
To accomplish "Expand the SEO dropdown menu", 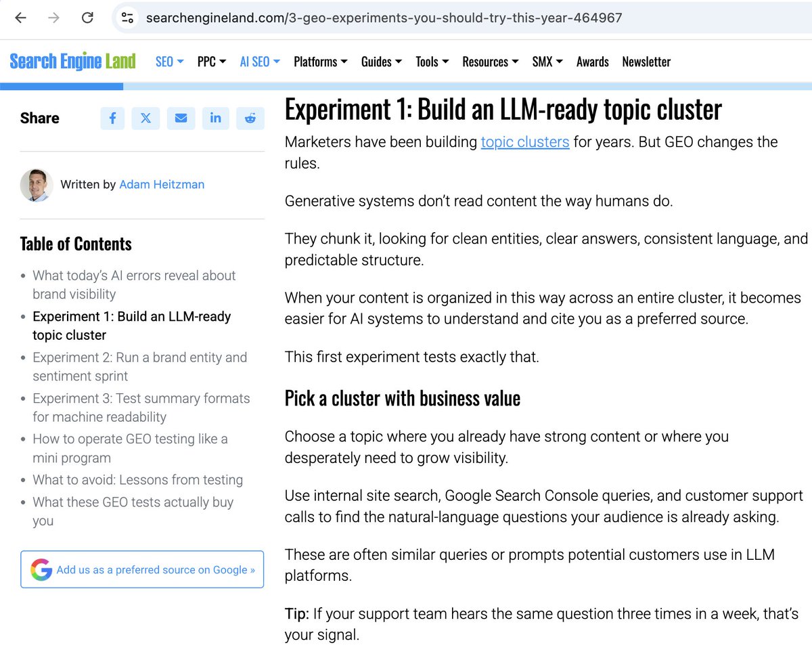I will coord(170,62).
